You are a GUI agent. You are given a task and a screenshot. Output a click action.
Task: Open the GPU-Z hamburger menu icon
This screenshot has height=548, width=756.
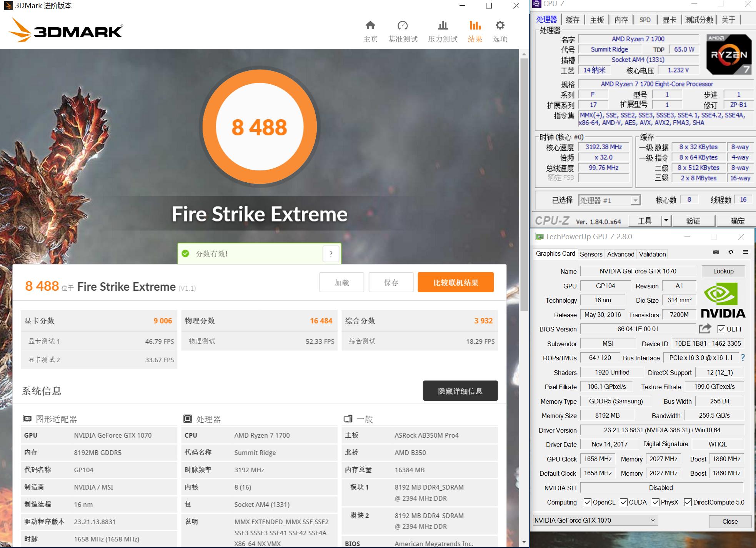(x=745, y=252)
